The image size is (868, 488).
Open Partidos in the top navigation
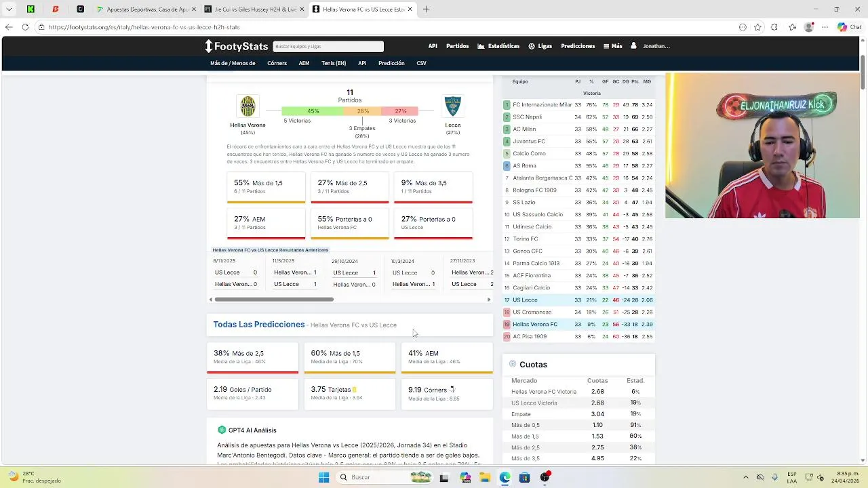coord(457,46)
